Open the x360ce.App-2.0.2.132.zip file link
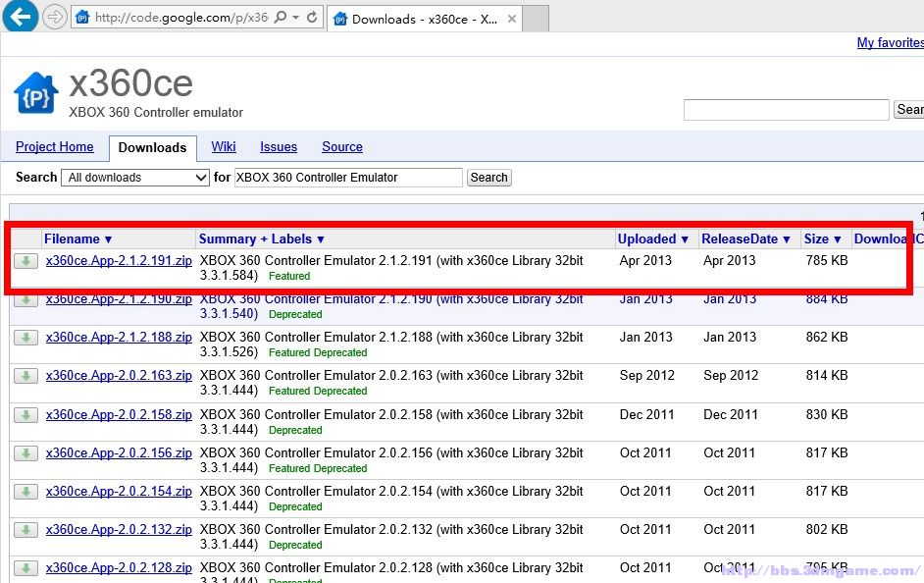The image size is (924, 583). click(x=119, y=529)
